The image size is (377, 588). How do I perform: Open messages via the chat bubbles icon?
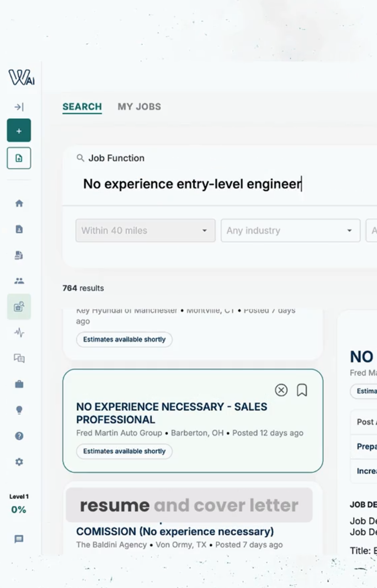click(19, 358)
